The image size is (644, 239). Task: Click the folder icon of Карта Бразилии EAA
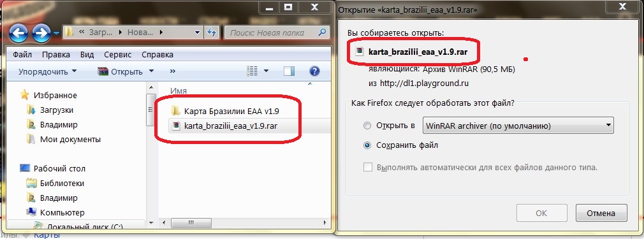point(176,111)
